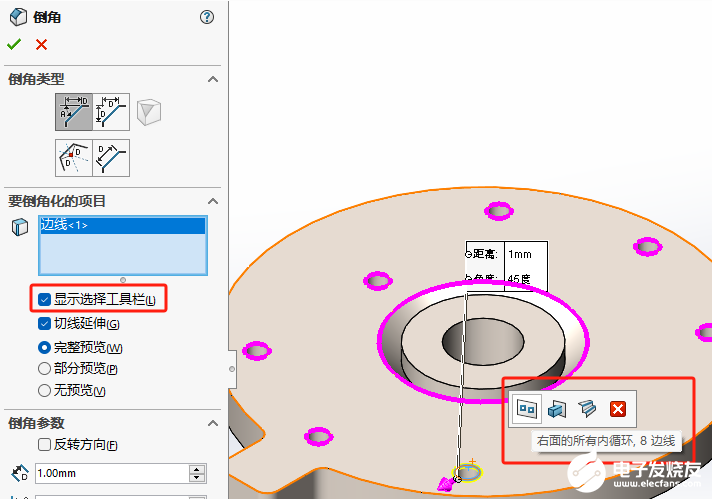Collapse 倒角参数 section
712x499 pixels.
pos(213,423)
